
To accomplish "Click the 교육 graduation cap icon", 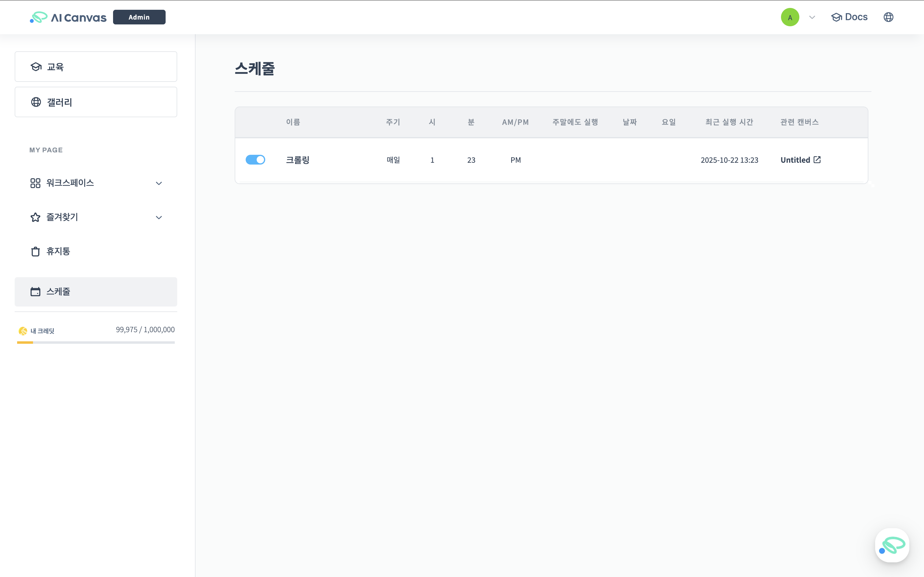I will tap(36, 67).
